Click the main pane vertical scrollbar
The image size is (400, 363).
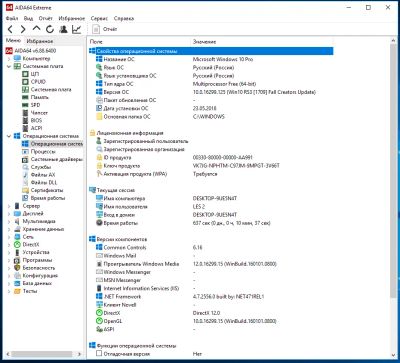coord(393,197)
